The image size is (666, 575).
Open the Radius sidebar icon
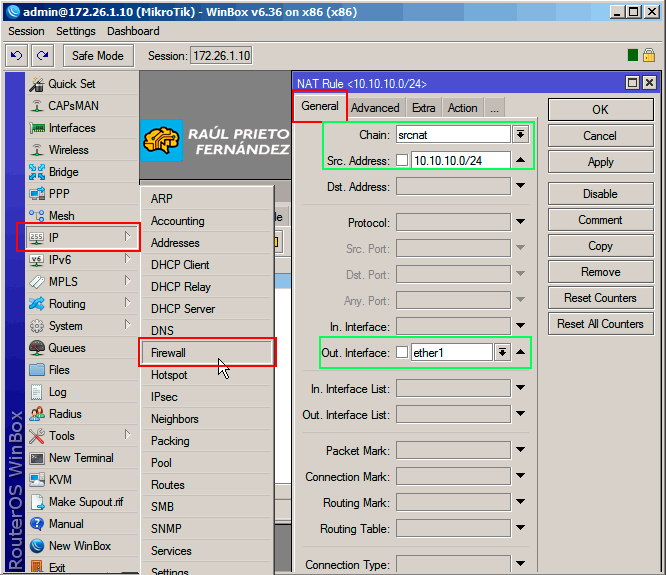(x=37, y=414)
